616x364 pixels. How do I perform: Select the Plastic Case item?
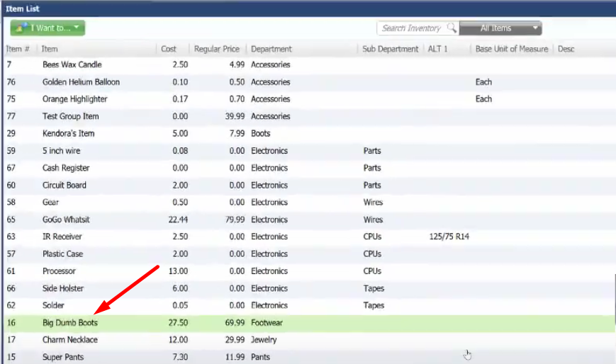[x=63, y=254]
